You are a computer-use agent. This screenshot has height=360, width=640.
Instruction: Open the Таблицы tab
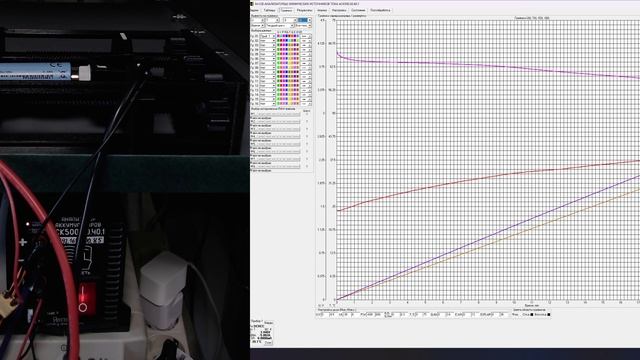[269, 10]
